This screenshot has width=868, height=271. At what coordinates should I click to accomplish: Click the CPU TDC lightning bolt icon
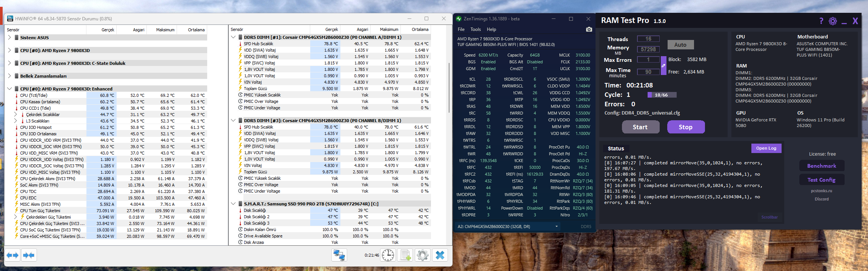tap(17, 191)
